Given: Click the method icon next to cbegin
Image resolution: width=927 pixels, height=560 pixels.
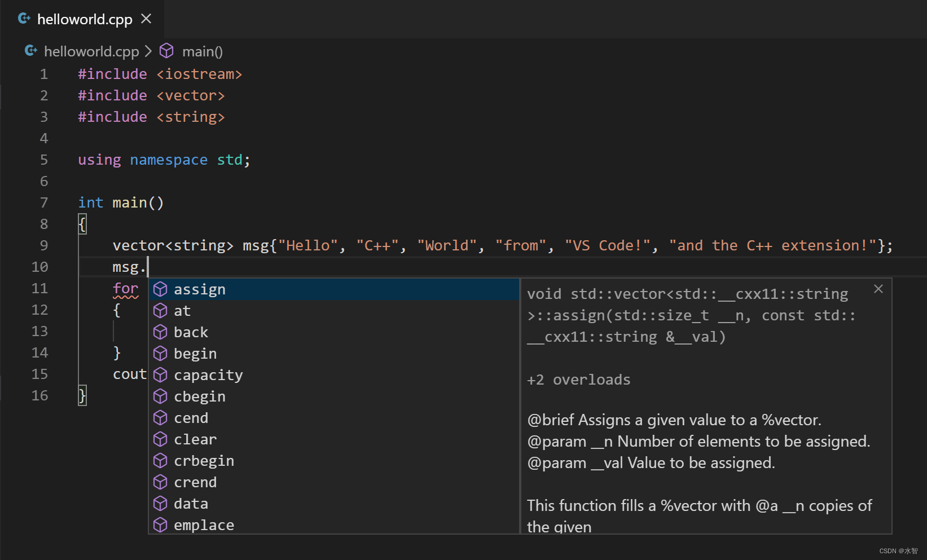Looking at the screenshot, I should pyautogui.click(x=160, y=396).
